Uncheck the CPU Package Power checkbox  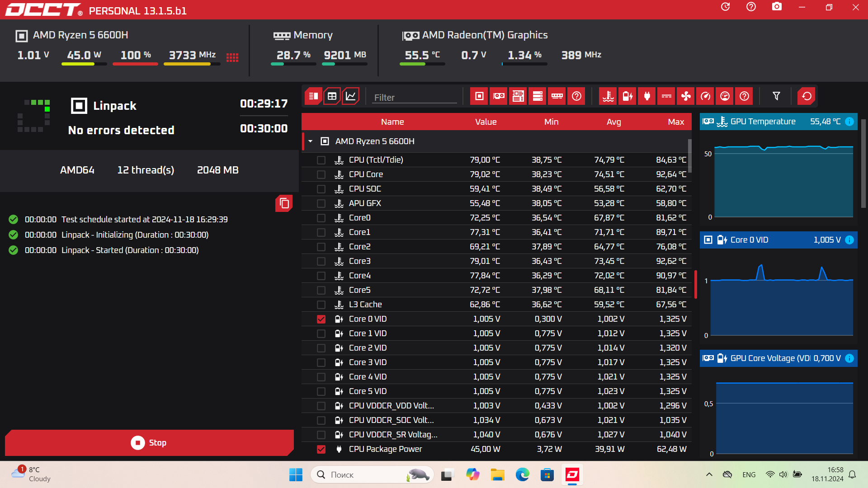321,449
